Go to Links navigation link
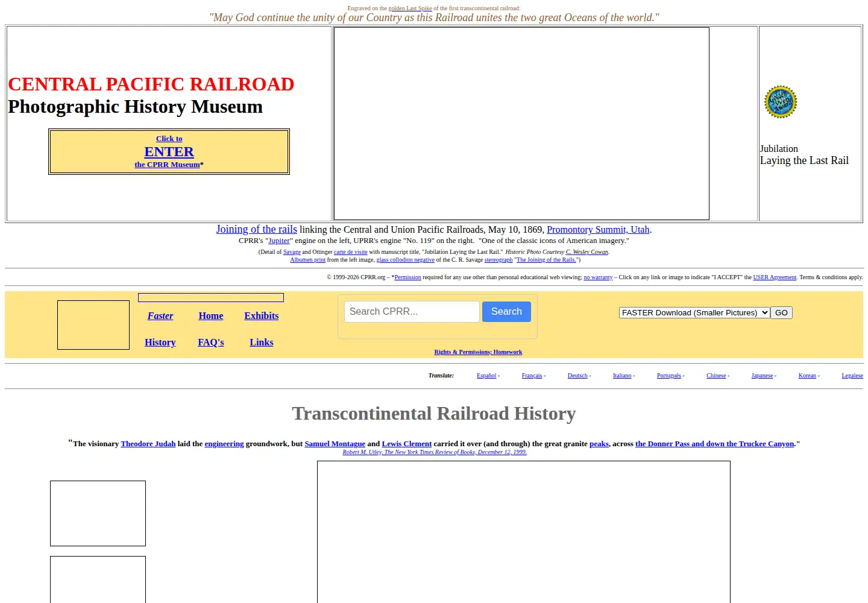 (x=262, y=343)
